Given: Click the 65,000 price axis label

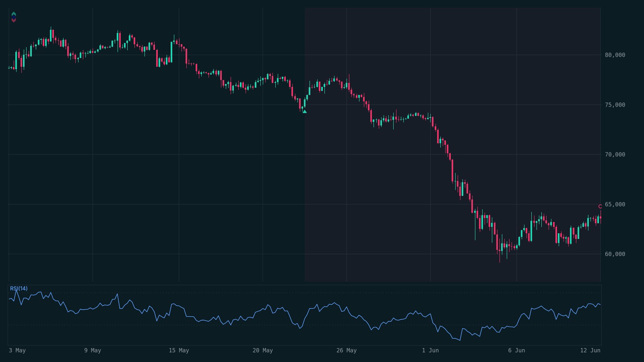Looking at the screenshot, I should [x=615, y=204].
